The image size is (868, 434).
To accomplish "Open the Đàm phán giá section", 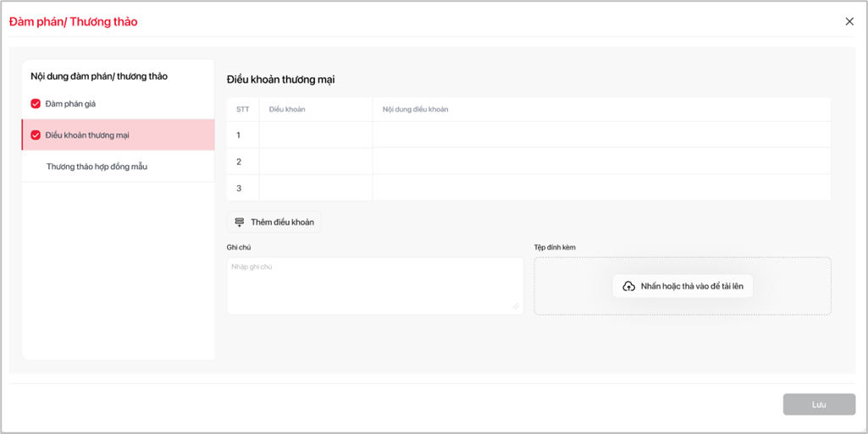I will pos(70,104).
